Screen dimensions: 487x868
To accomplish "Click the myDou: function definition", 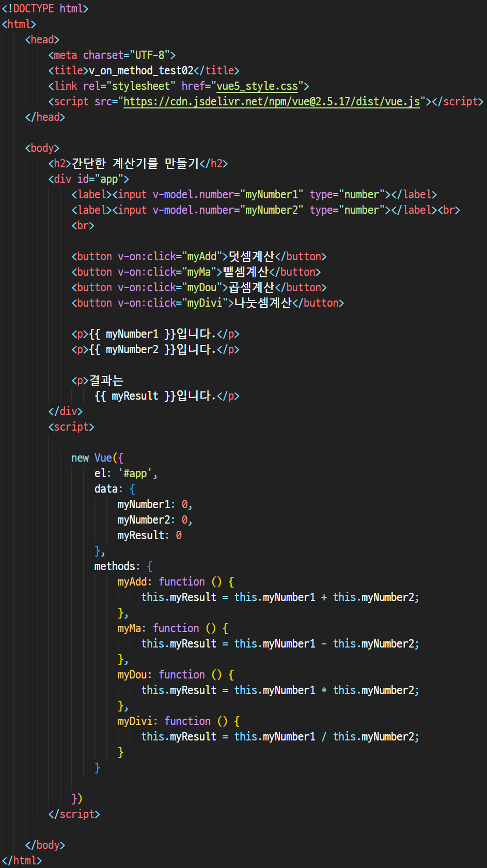I will coord(176,675).
